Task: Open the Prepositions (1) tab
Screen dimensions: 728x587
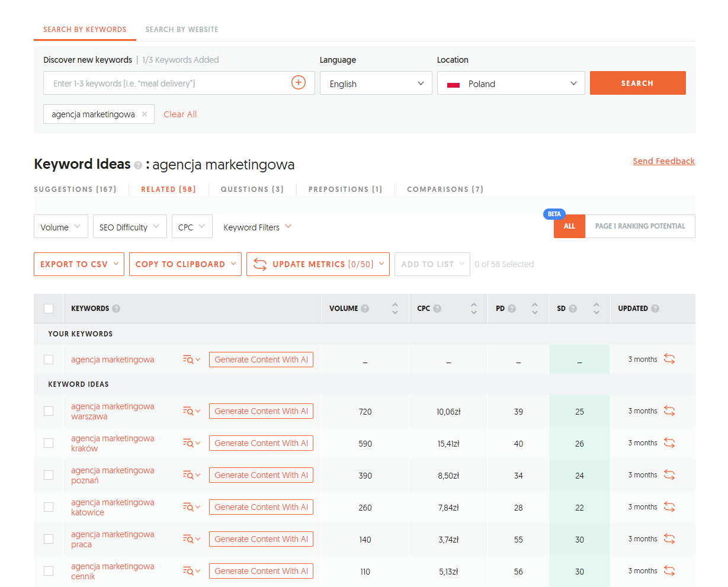Action: [345, 190]
